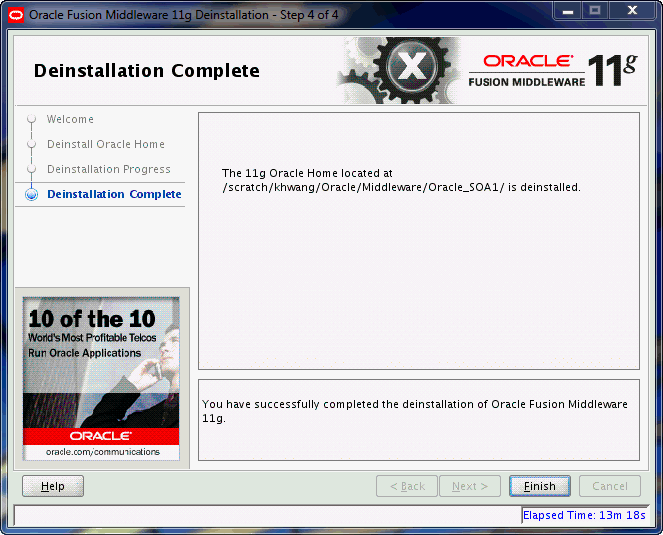This screenshot has width=663, height=535.
Task: Click the Oracle Home deinstalled message text
Action: coord(401,180)
